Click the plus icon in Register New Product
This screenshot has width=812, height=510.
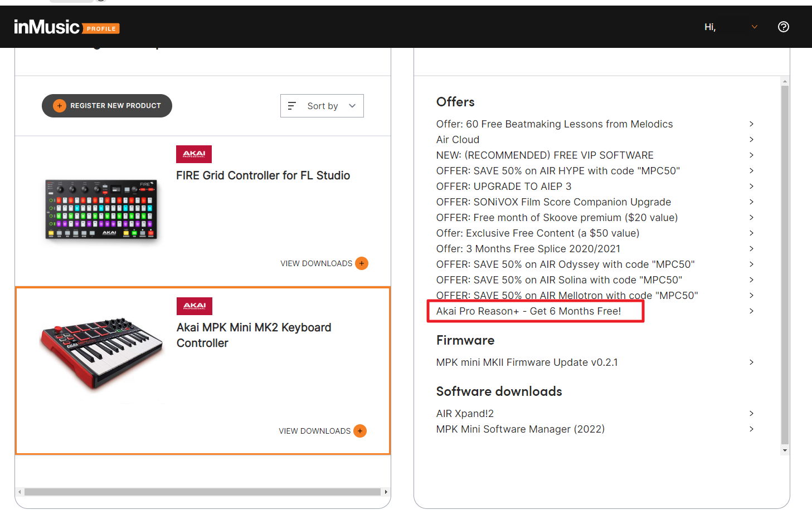pyautogui.click(x=59, y=106)
